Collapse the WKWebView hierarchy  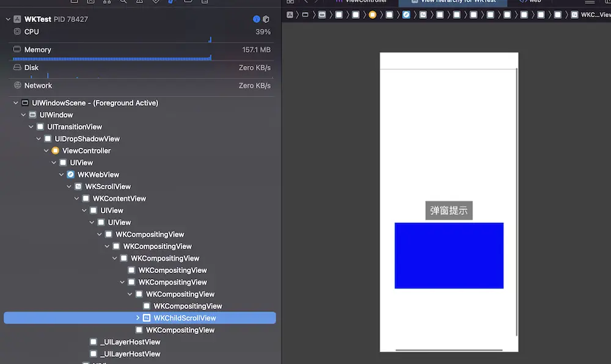61,174
